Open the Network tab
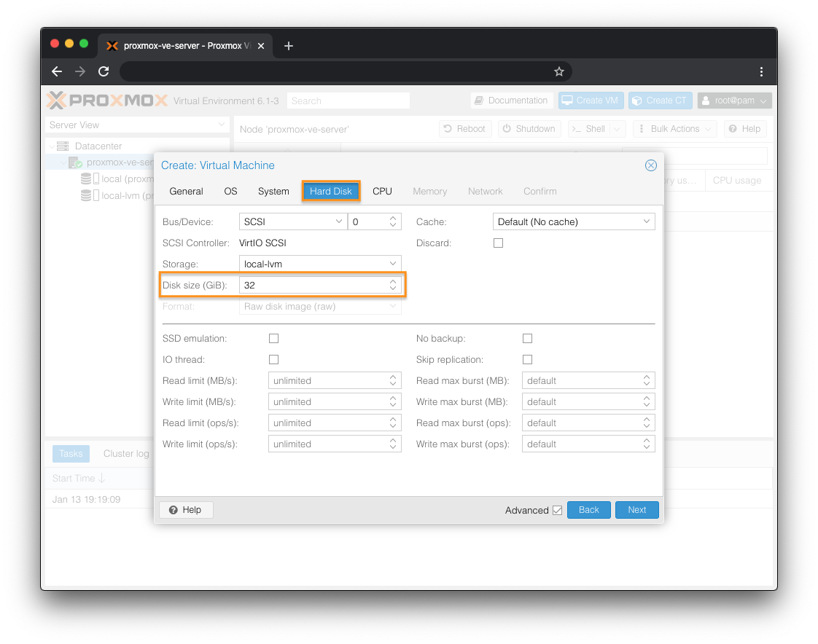 pyautogui.click(x=485, y=192)
